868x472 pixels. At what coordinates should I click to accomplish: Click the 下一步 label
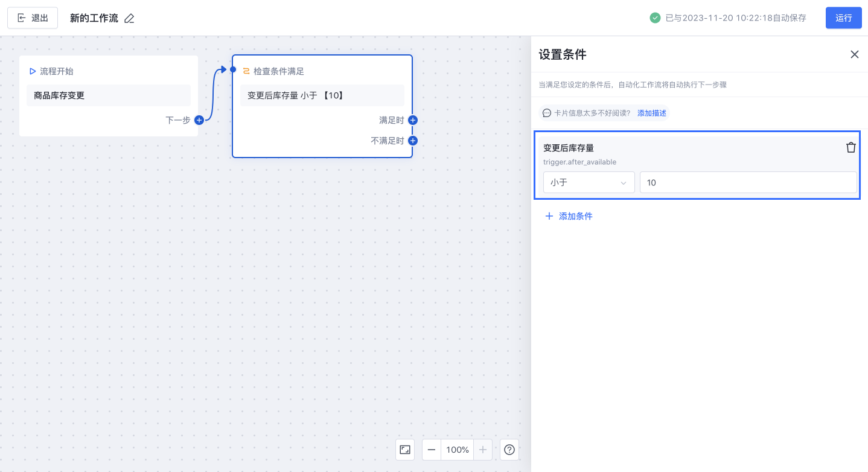178,120
